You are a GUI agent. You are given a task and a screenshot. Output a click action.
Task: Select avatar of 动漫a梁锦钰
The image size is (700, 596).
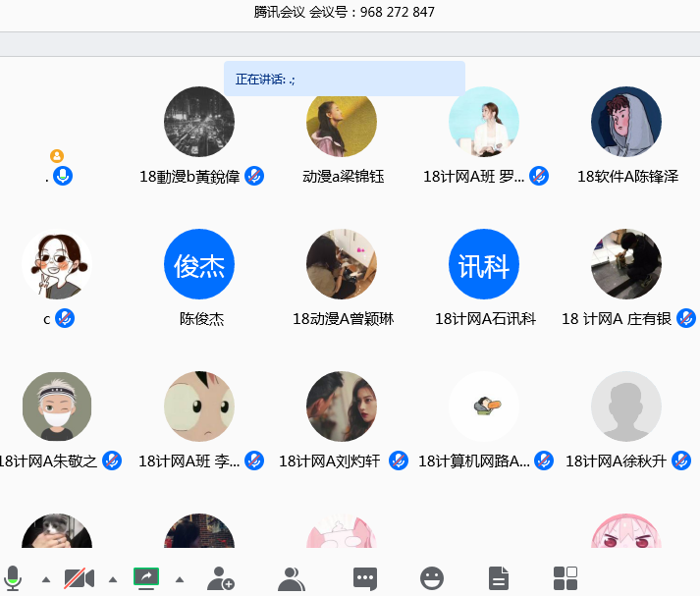[342, 126]
